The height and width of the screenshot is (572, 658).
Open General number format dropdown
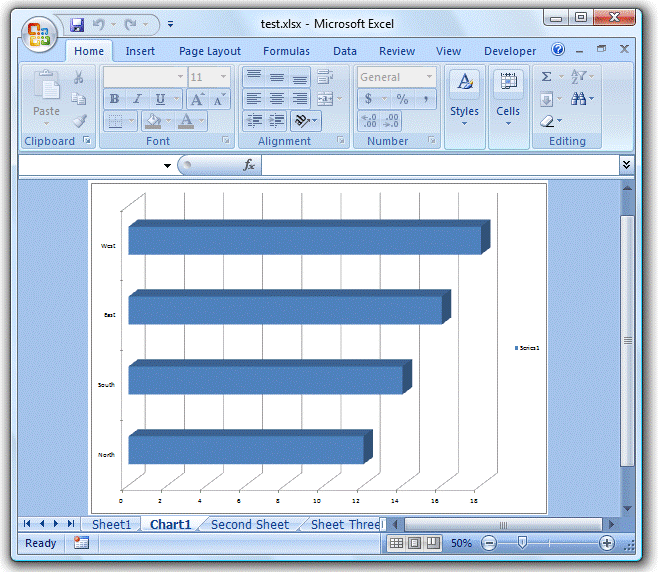[429, 77]
